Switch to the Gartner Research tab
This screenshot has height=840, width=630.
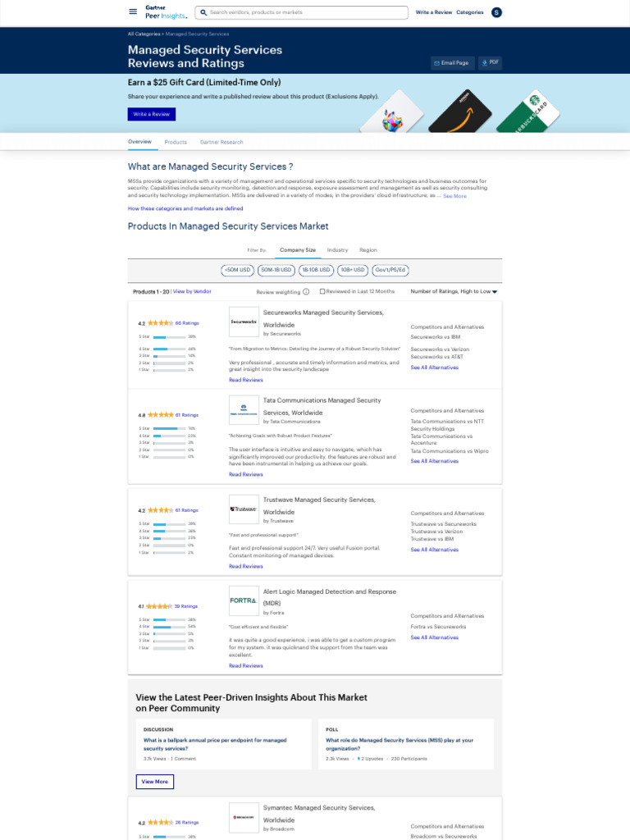[221, 142]
